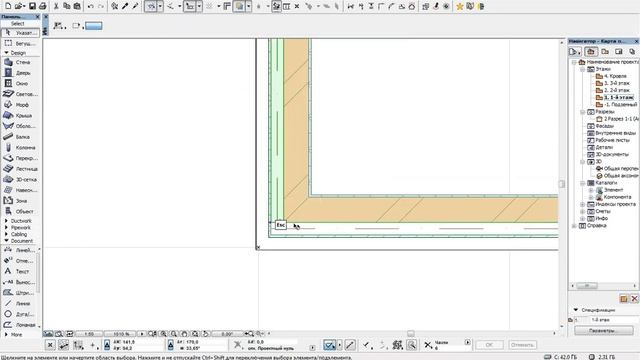Select the Column tool (Колонна)
This screenshot has width=640, height=360.
[20, 147]
